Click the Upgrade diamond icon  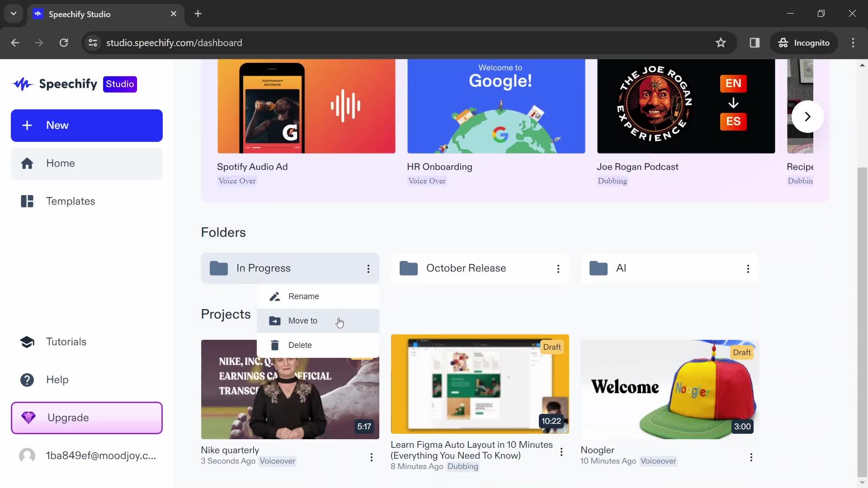[28, 418]
